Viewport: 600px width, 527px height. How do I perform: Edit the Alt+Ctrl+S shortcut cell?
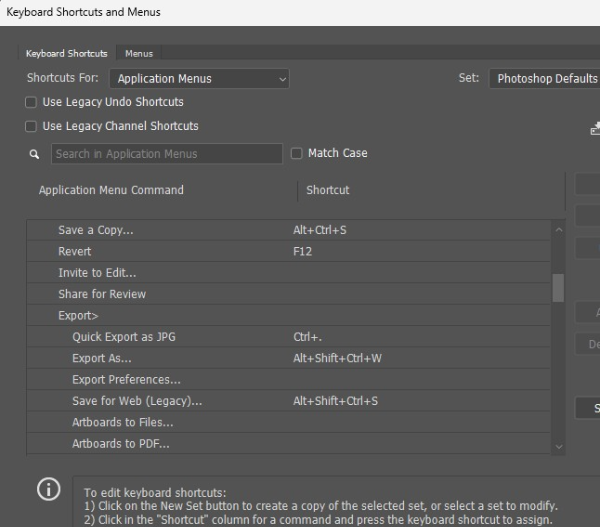[x=320, y=230]
